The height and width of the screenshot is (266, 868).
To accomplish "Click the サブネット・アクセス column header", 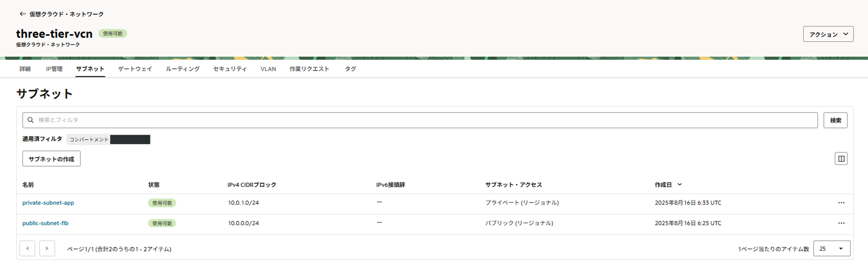I will click(x=514, y=185).
